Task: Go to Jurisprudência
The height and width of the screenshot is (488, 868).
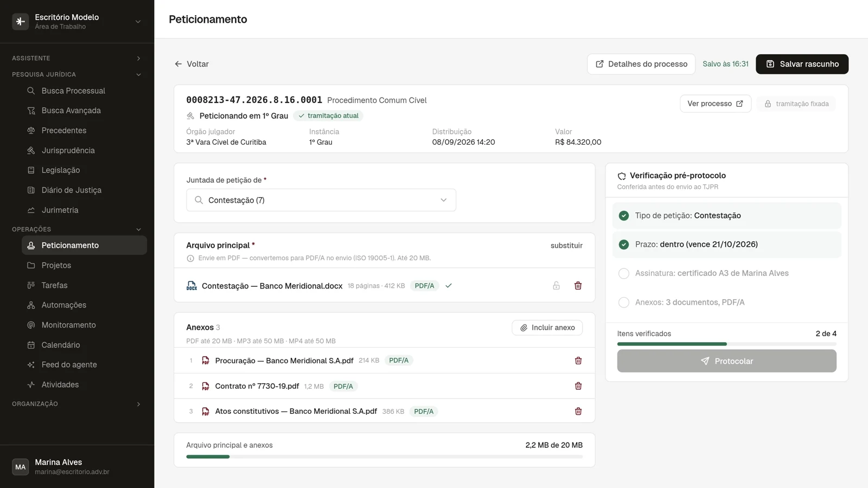Action: click(x=84, y=151)
